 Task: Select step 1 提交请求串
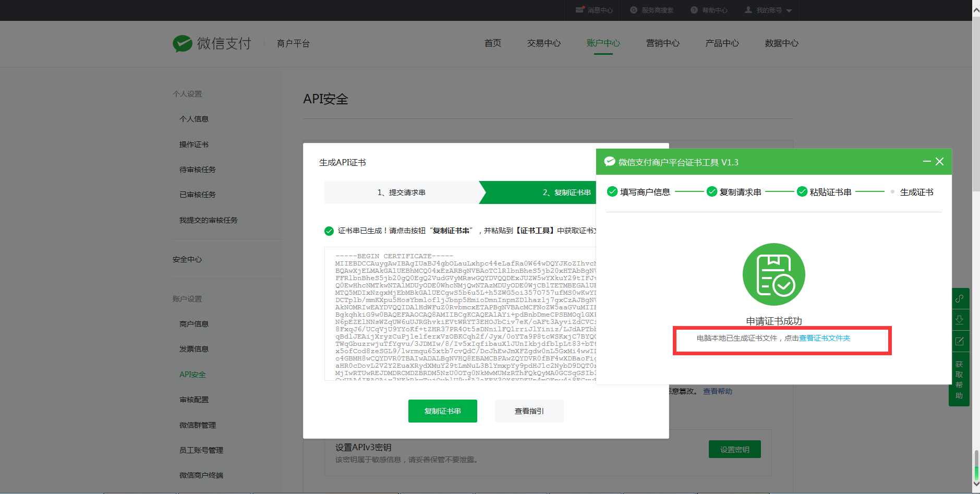(402, 192)
